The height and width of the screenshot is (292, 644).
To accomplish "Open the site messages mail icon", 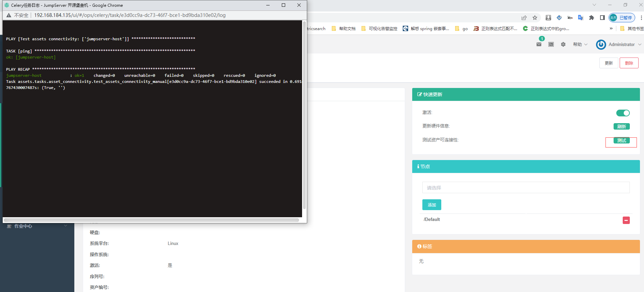I will (x=539, y=44).
